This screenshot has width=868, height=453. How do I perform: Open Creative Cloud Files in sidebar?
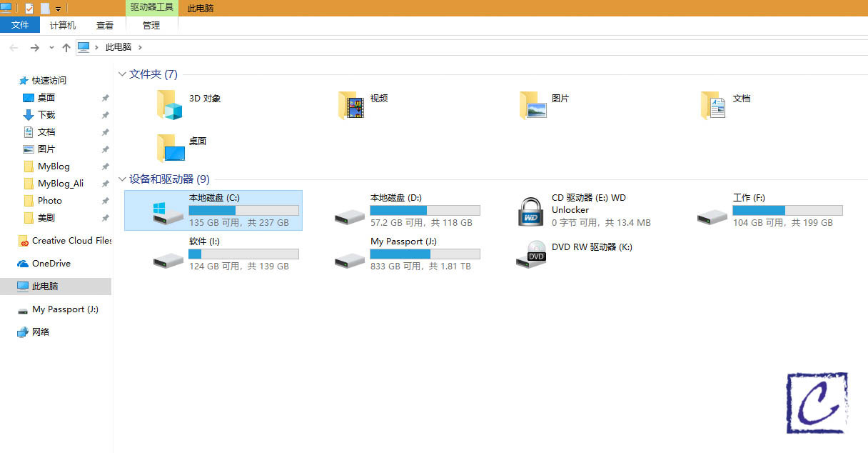70,241
